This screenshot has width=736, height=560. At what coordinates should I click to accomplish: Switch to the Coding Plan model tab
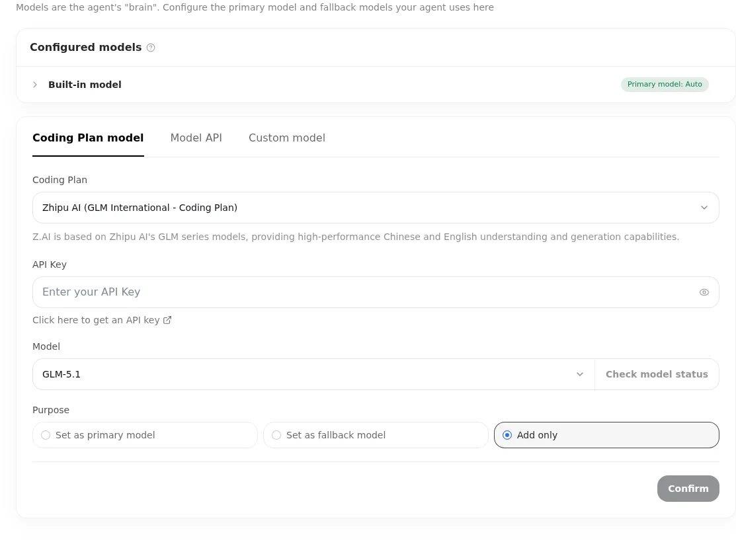(x=88, y=138)
